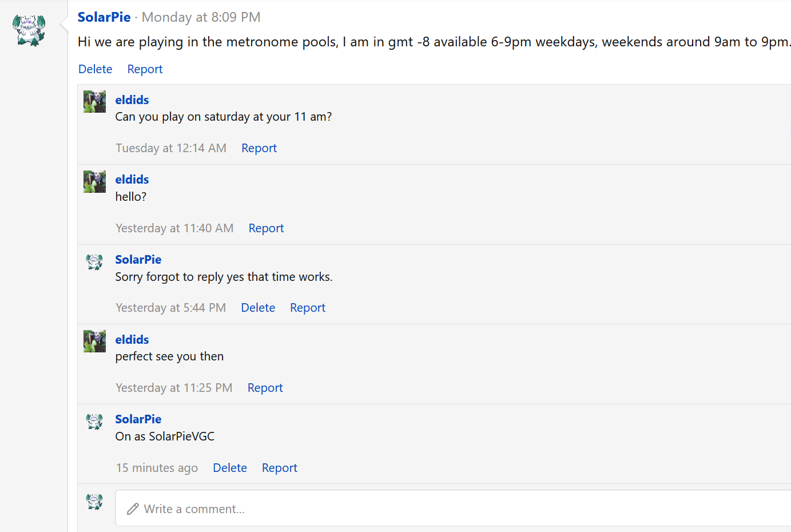791x532 pixels.
Task: Delete the 'Sorry forgot to reply' comment
Action: (x=258, y=308)
